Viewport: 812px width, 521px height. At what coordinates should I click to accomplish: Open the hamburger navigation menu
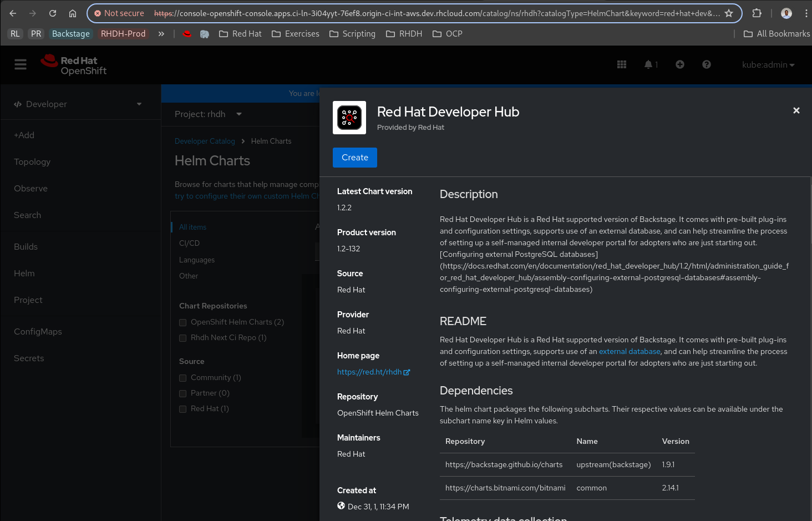point(21,65)
